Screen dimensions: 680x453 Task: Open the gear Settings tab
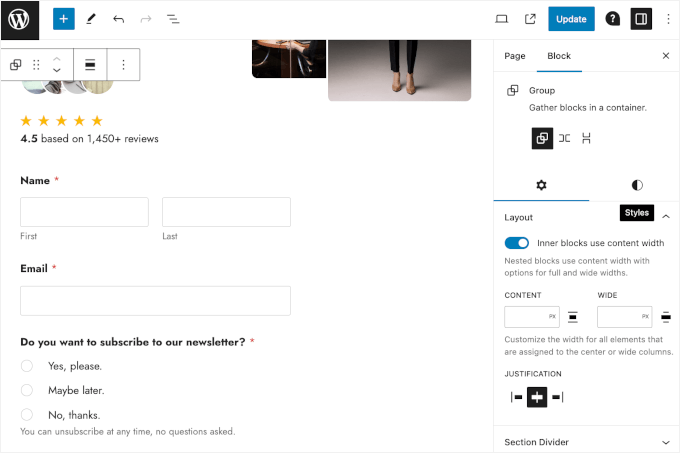tap(541, 186)
